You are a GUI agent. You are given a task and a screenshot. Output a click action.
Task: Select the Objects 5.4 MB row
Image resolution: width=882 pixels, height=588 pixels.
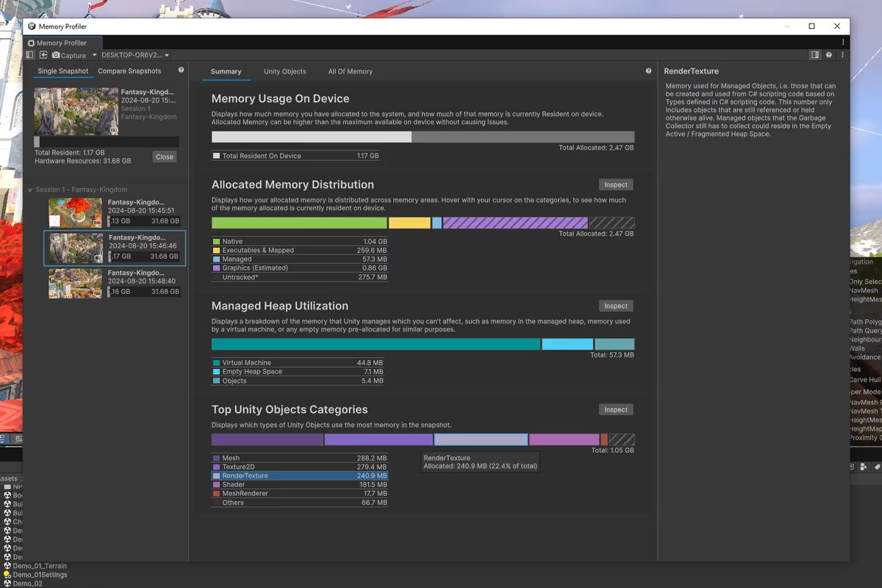(298, 381)
